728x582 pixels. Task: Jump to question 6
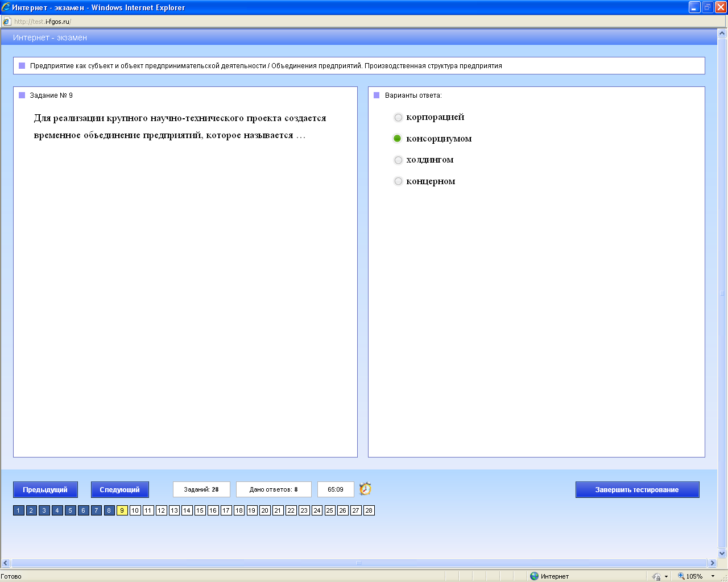[x=83, y=510]
